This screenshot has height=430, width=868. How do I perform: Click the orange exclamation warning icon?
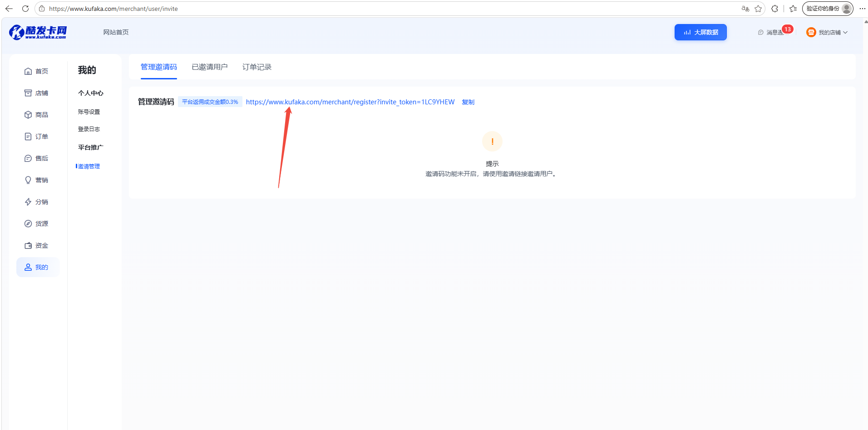(492, 142)
